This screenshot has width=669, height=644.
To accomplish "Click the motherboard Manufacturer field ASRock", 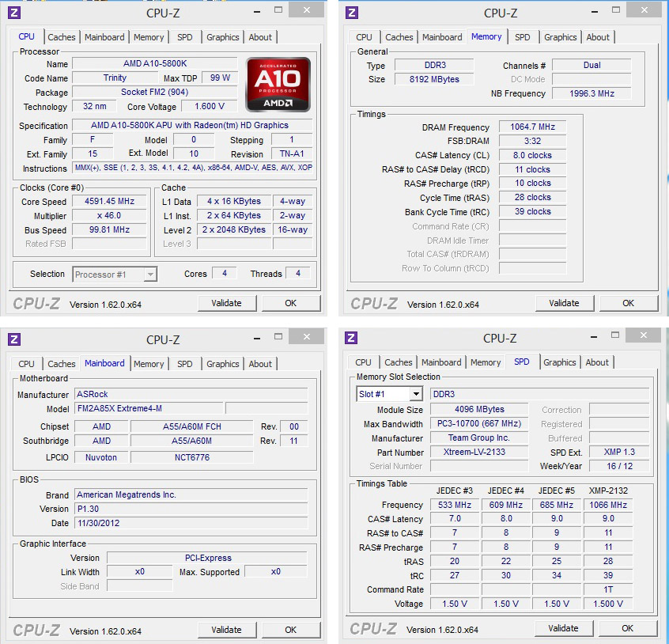I will click(191, 394).
